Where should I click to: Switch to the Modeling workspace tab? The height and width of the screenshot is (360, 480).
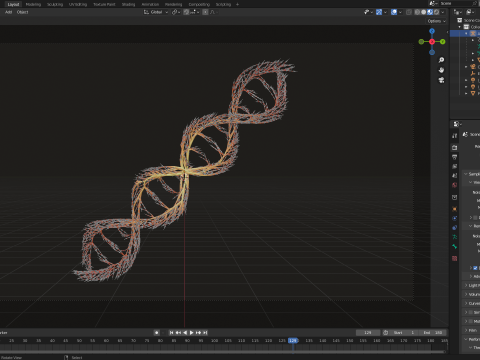click(x=33, y=4)
